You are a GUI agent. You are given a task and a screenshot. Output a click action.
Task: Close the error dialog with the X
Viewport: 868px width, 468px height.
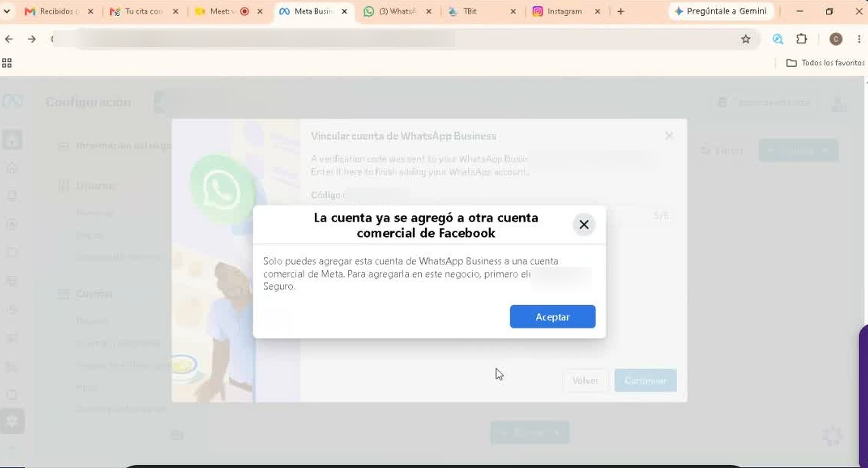(584, 225)
